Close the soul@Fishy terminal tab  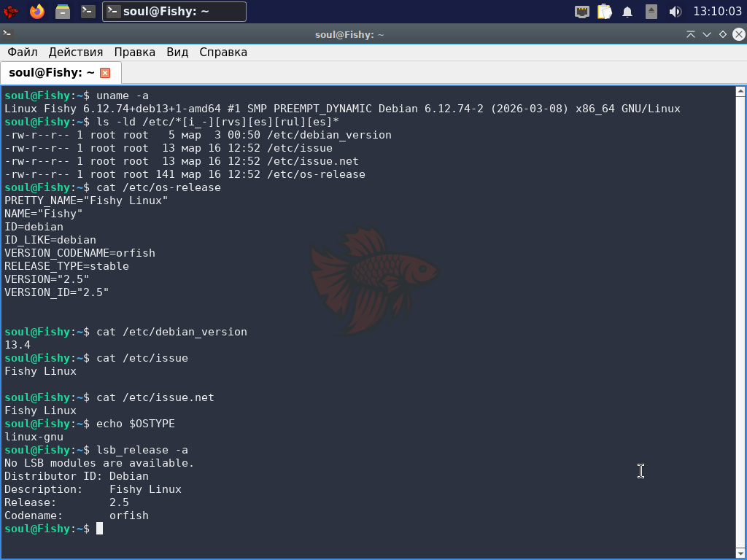click(105, 73)
